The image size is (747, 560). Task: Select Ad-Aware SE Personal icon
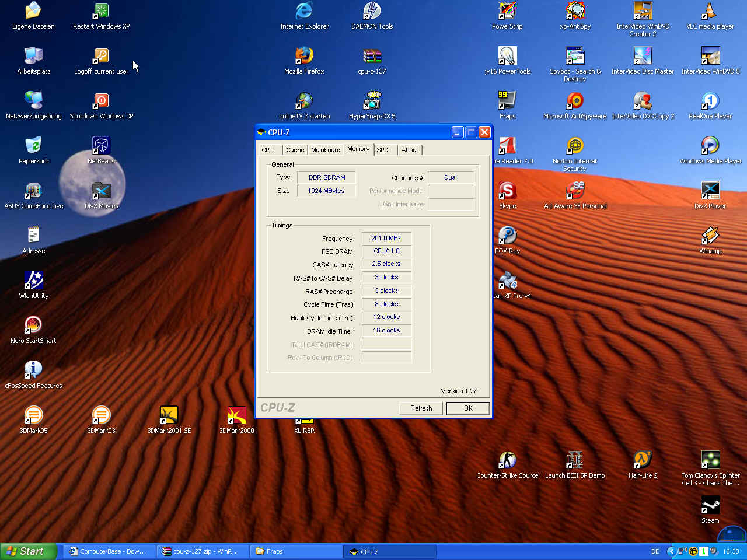(575, 195)
